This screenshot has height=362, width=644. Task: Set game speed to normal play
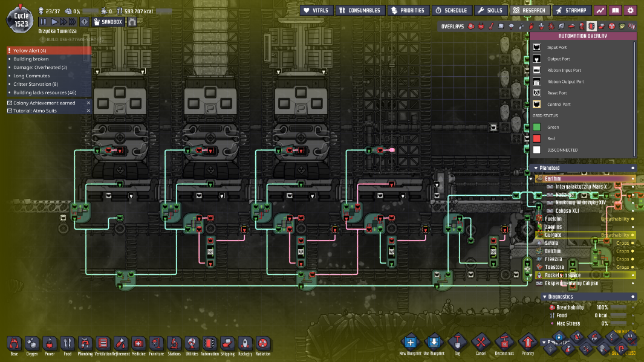(54, 22)
